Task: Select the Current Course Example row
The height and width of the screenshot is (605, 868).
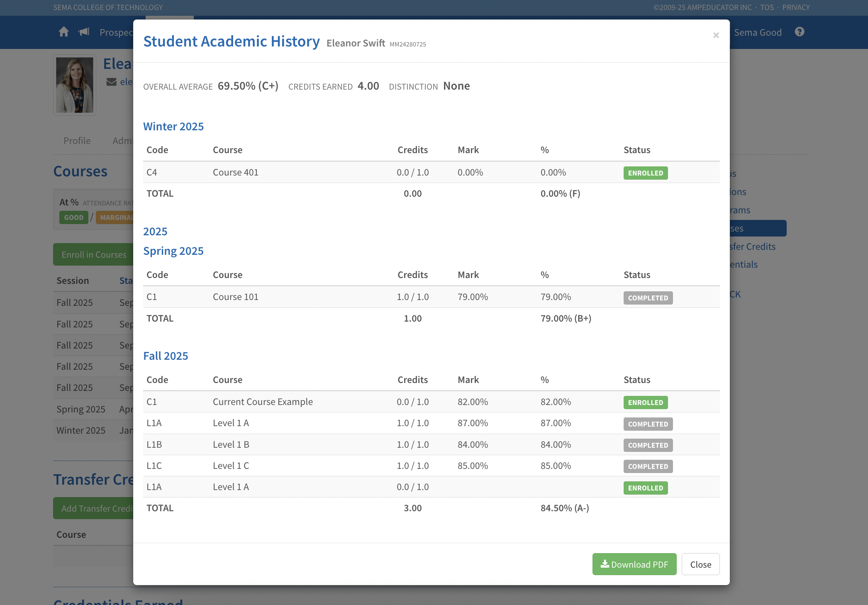Action: (x=263, y=402)
